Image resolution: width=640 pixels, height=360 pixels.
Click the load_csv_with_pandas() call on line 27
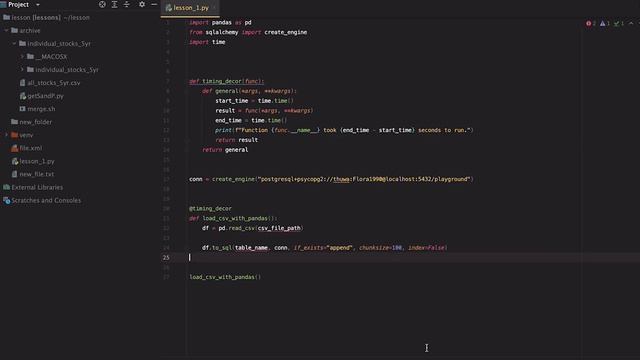click(x=224, y=277)
